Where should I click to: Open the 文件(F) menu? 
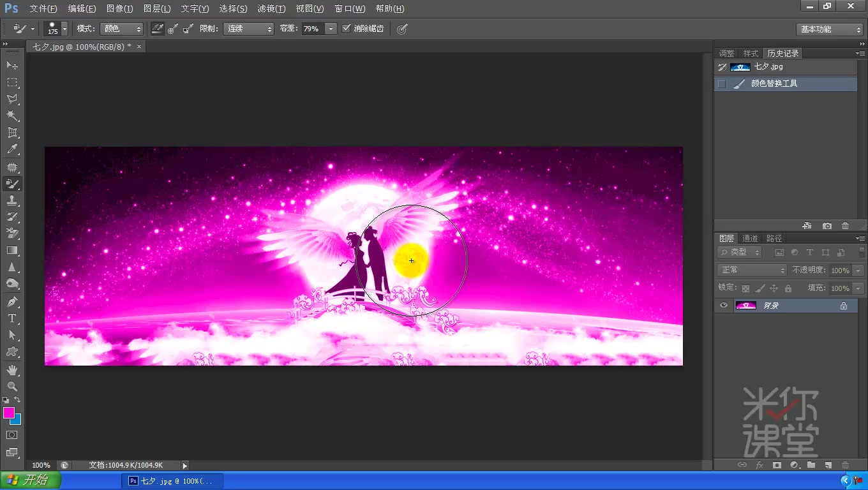click(x=43, y=9)
